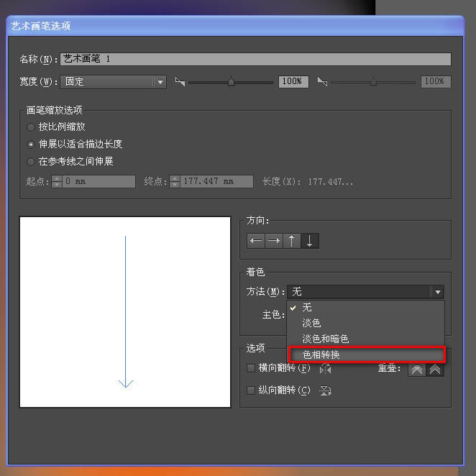Select the left direction arrow button
This screenshot has height=476, width=476.
pos(256,241)
